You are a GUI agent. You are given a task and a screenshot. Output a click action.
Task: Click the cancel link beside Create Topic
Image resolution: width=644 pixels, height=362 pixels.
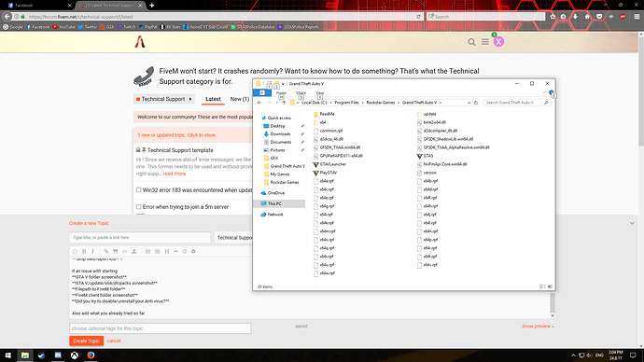coord(114,341)
